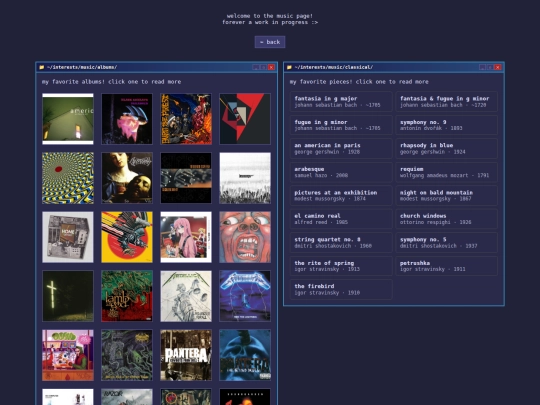
Task: Open the dark green serpentine artwork album
Action: tap(127, 355)
